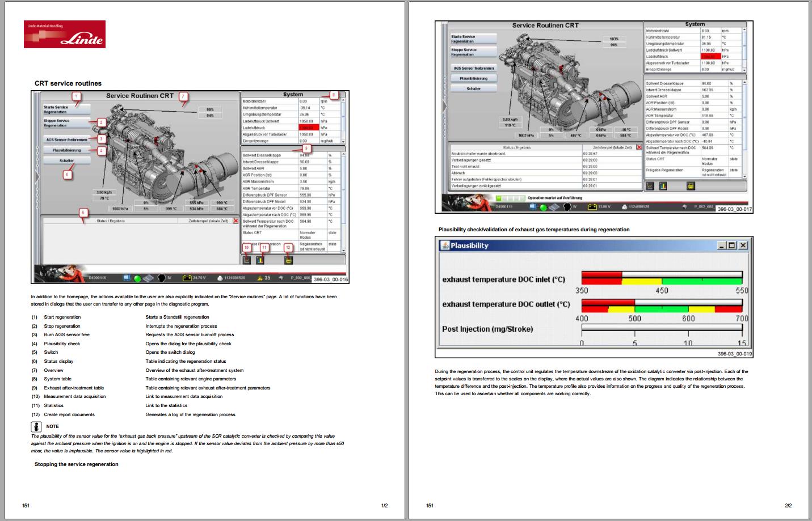The height and width of the screenshot is (521, 812).
Task: Click the Java icon in Plausibility title bar
Action: tap(445, 245)
